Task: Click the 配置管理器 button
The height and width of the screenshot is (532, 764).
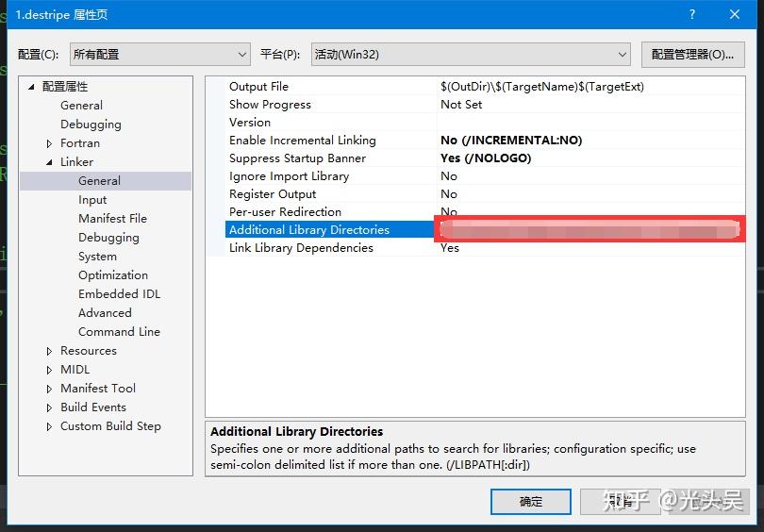Action: point(692,55)
